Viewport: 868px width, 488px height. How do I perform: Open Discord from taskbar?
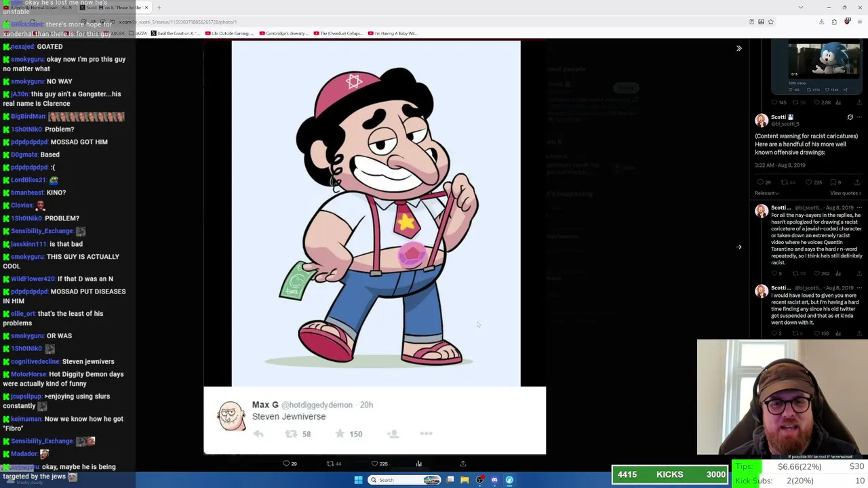click(x=494, y=480)
